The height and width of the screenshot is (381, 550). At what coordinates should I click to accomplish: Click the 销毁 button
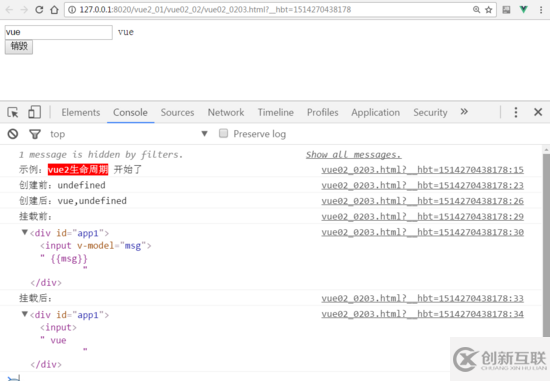click(19, 47)
